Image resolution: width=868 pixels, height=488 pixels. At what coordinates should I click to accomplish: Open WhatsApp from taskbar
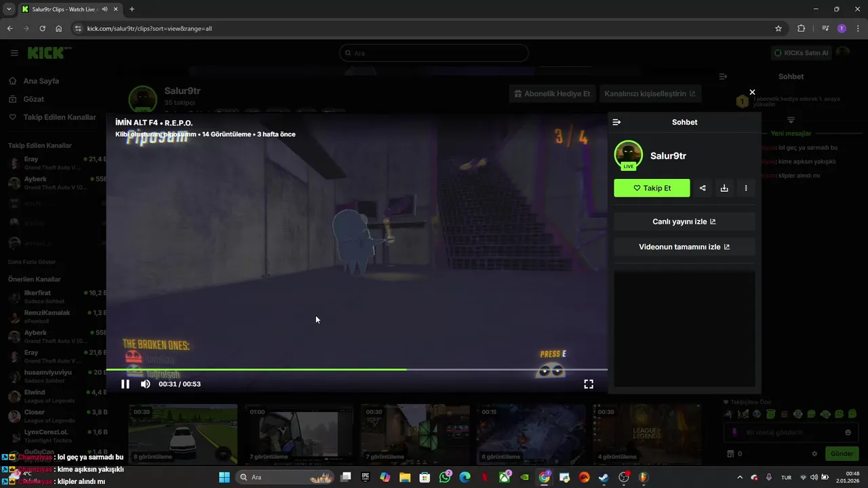coord(445,477)
